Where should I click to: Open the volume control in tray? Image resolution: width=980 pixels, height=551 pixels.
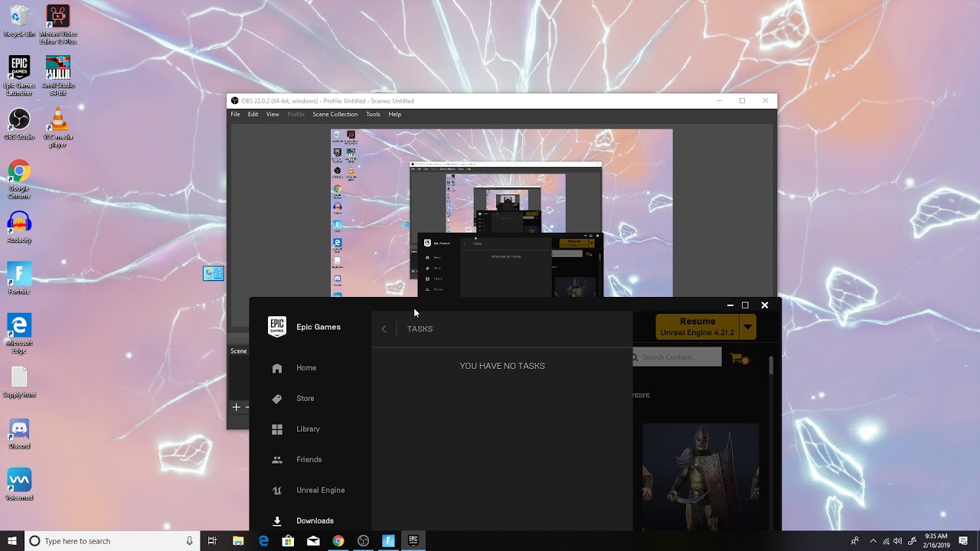897,541
